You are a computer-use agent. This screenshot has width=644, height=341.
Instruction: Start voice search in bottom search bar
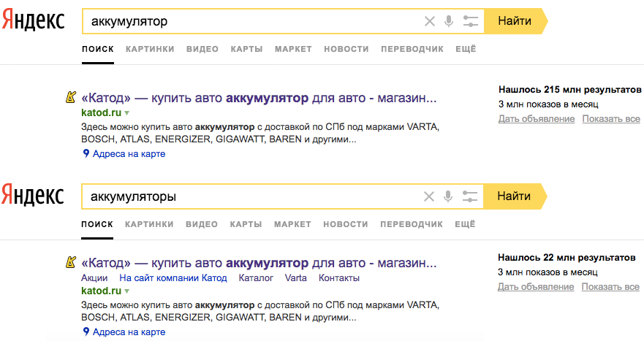tap(448, 196)
